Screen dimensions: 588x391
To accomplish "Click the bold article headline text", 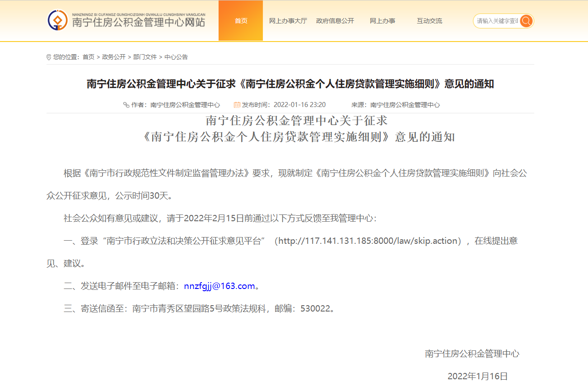I will pyautogui.click(x=290, y=84).
